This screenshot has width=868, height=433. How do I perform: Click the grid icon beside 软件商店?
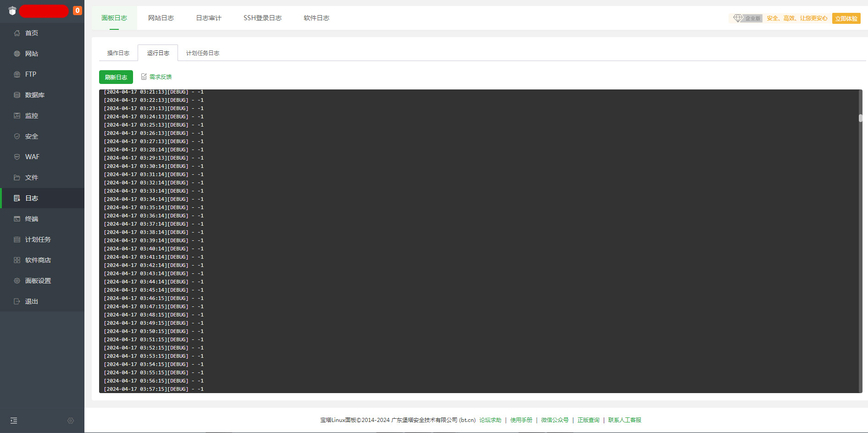(x=17, y=260)
